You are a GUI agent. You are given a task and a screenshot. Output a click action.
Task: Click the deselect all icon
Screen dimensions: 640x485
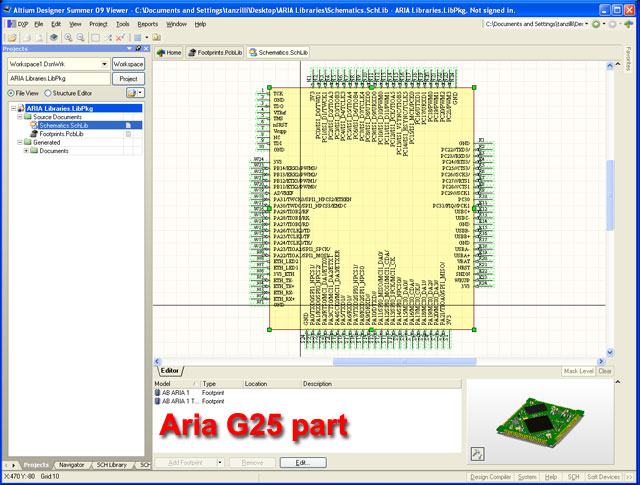click(108, 38)
